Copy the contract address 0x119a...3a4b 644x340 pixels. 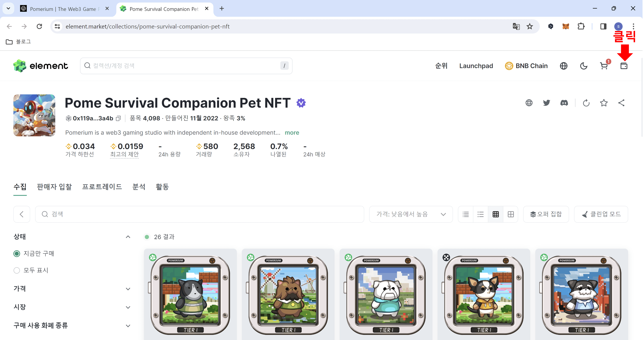[118, 118]
